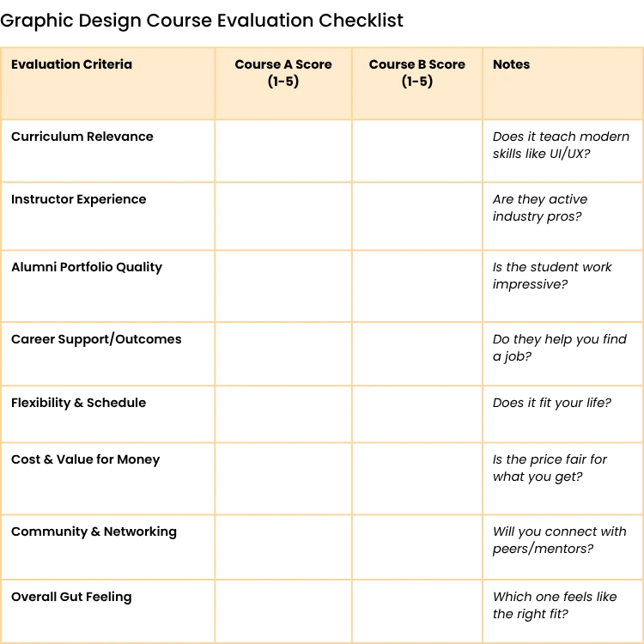Select Course A cell for Overall Gut Feeling
This screenshot has width=644, height=644.
(x=283, y=611)
